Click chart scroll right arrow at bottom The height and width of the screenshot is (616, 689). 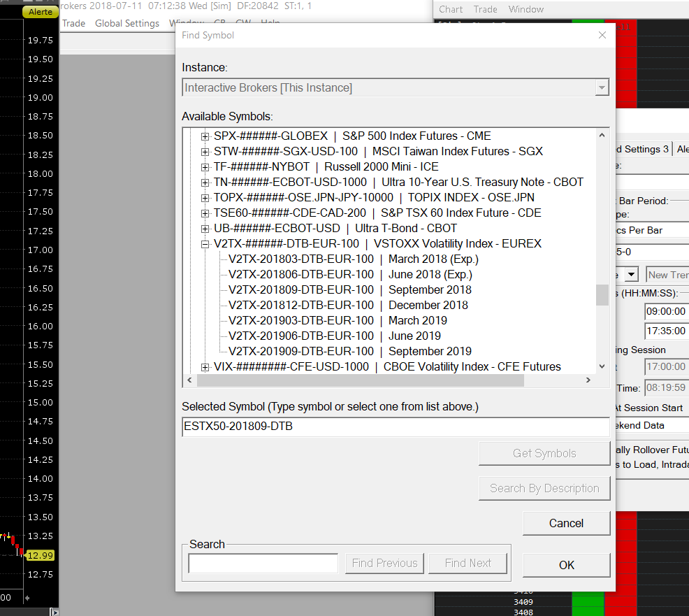[x=54, y=612]
